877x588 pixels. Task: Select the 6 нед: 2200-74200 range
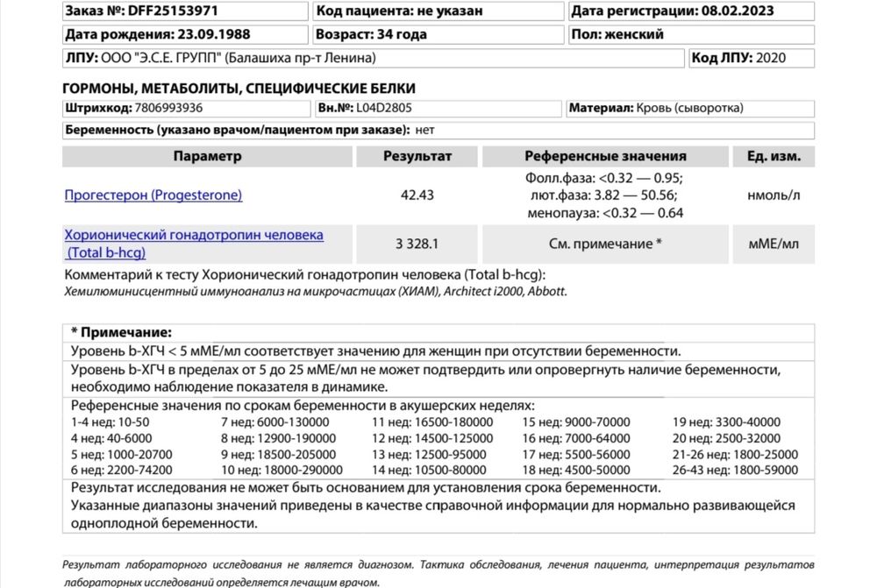pyautogui.click(x=121, y=470)
